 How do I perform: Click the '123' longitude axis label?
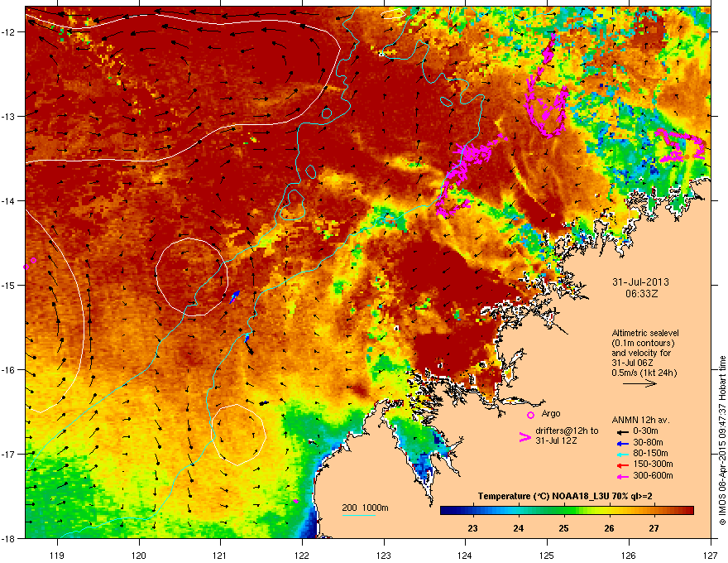(384, 555)
